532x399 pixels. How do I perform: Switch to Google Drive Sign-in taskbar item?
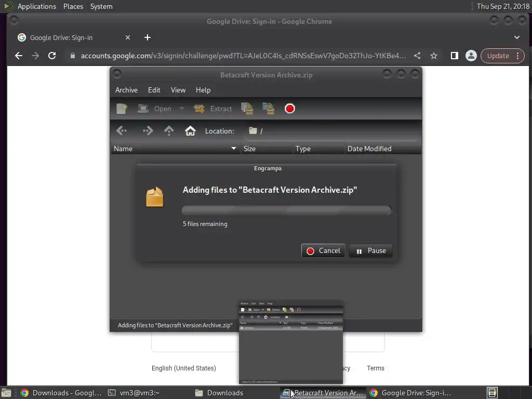(410, 393)
